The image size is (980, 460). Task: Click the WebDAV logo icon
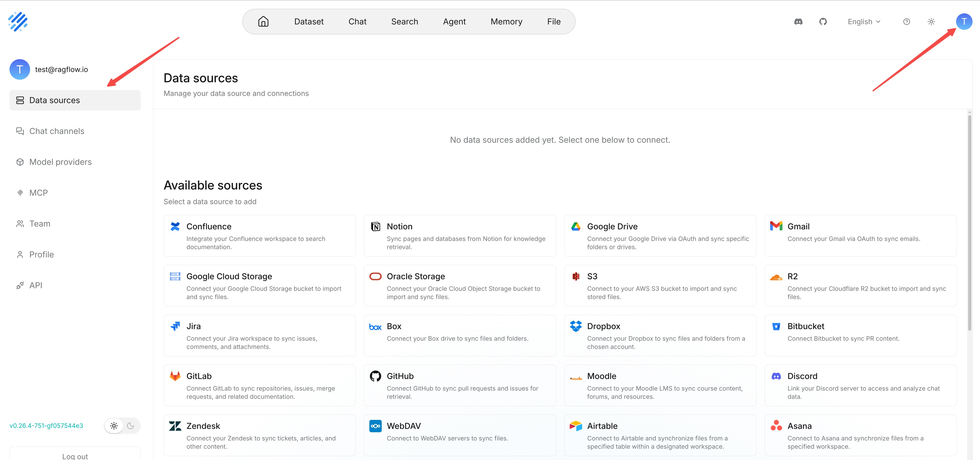tap(376, 426)
